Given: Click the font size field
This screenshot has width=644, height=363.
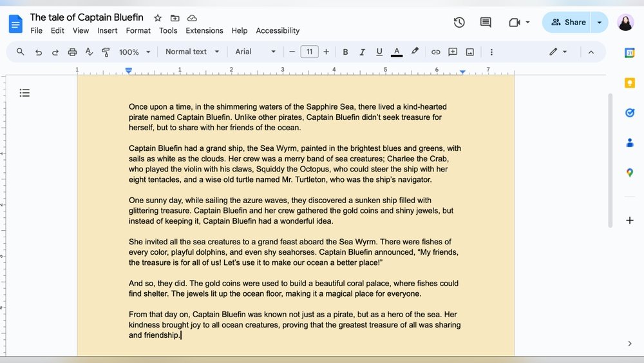Looking at the screenshot, I should coord(309,52).
